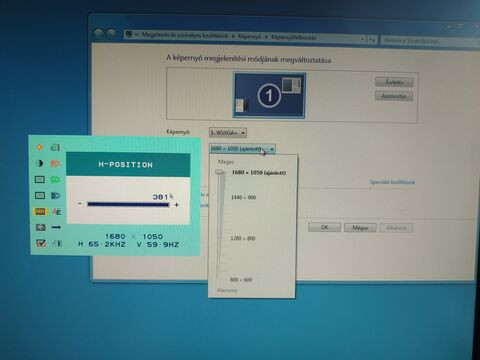The image size is (480, 360).
Task: Click the Képernyőfelbontás breadcrumb
Action: coord(293,37)
